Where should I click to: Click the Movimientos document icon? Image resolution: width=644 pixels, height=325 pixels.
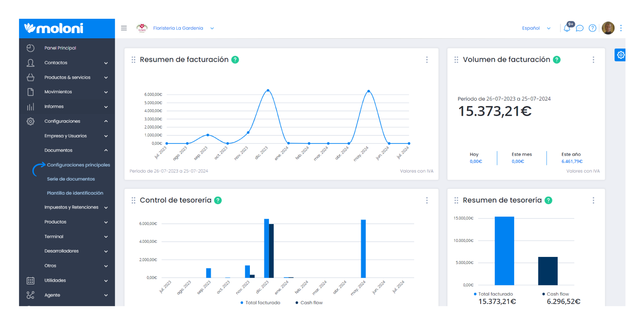(31, 92)
